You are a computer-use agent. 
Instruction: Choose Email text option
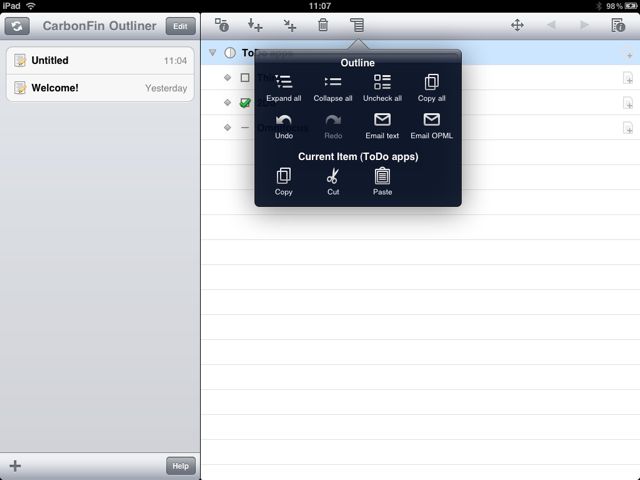tap(382, 127)
